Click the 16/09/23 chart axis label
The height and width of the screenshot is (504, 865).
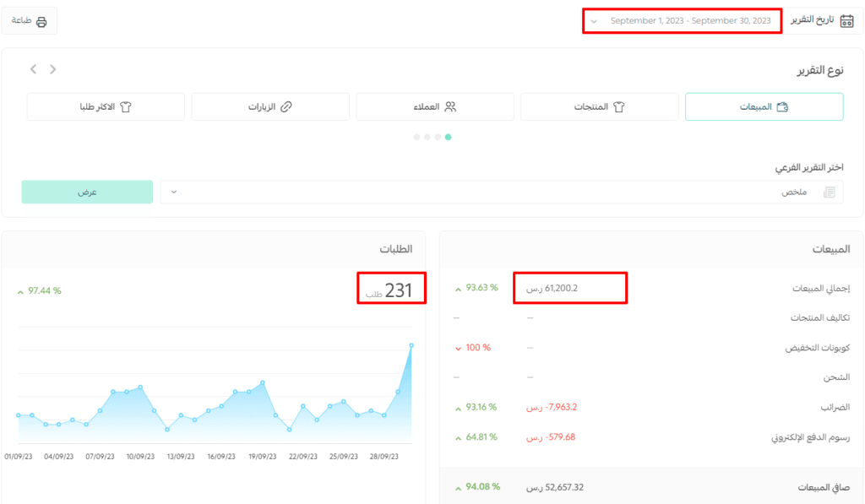pos(221,457)
